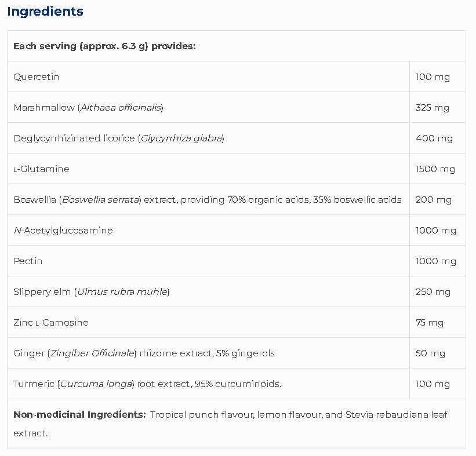
Task: Click the Boswellia serrata extract description
Action: (x=208, y=200)
